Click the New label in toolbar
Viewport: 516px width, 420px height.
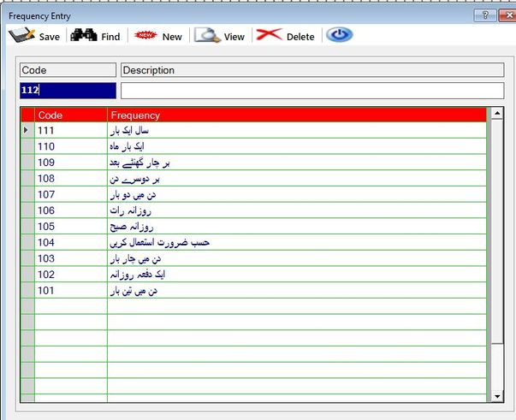coord(172,37)
